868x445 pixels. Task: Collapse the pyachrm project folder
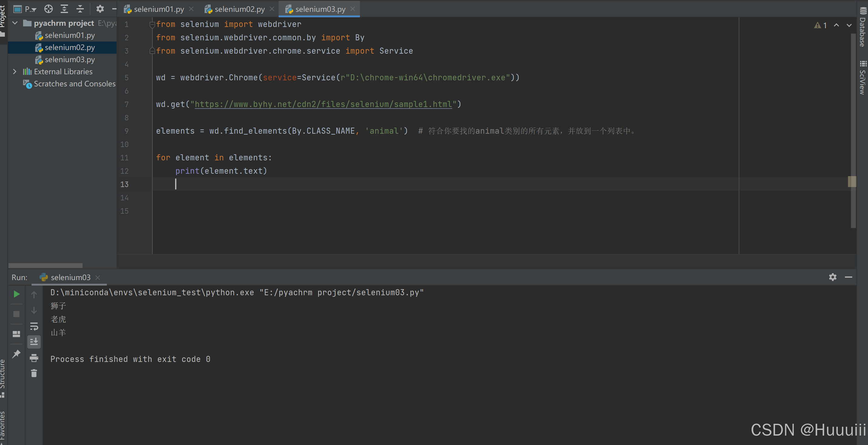pos(15,23)
